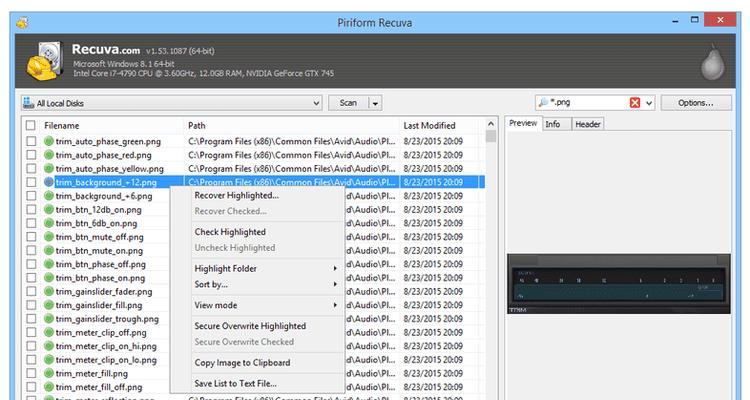The image size is (750, 400).
Task: Click the file list scroll up arrow
Action: tap(491, 124)
